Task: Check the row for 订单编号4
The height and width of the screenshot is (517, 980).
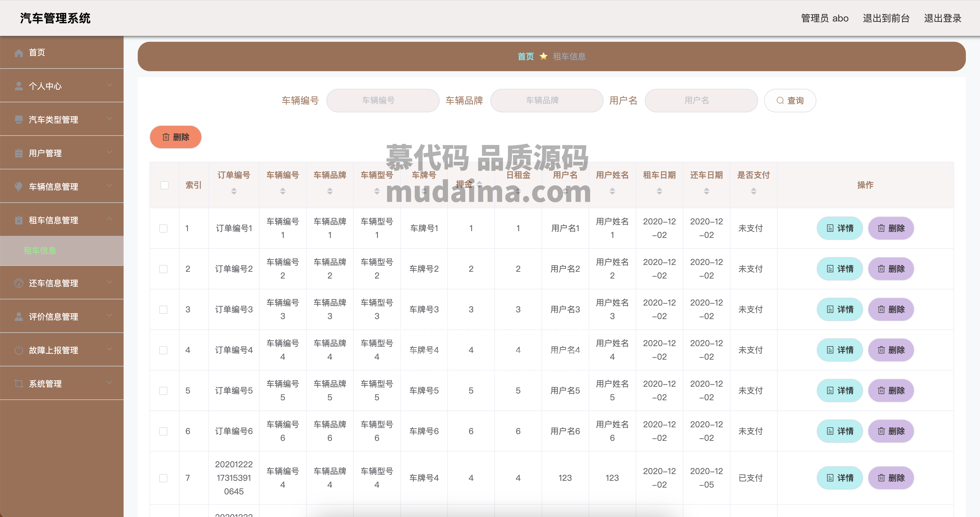Action: pos(163,350)
